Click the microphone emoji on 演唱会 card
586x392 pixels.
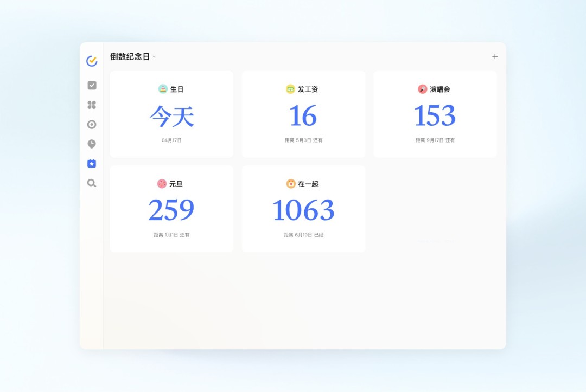pyautogui.click(x=422, y=89)
